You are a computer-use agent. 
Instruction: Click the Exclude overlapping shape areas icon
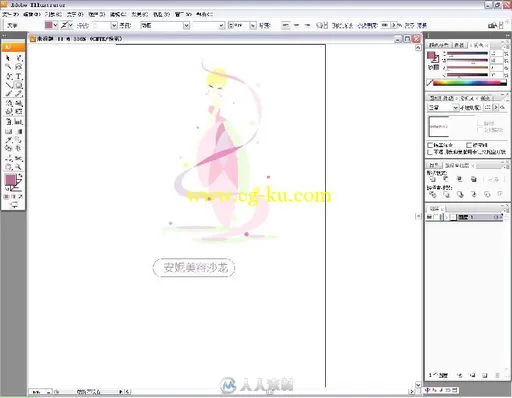[x=473, y=179]
